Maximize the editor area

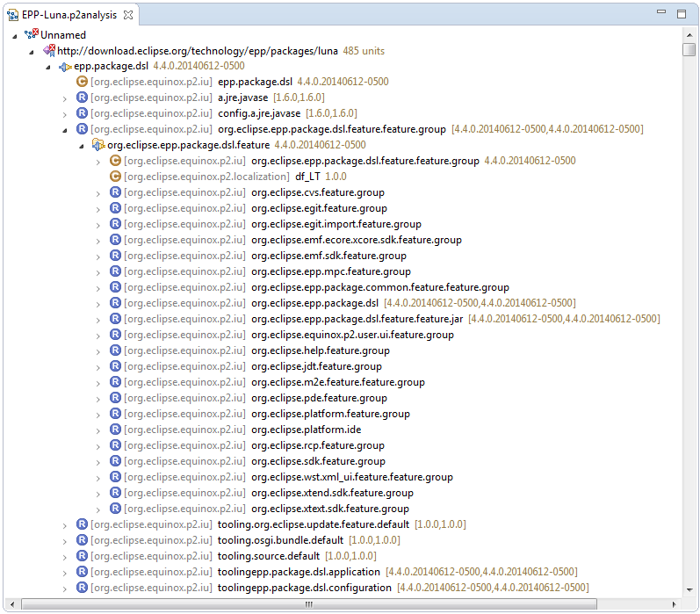(682, 14)
